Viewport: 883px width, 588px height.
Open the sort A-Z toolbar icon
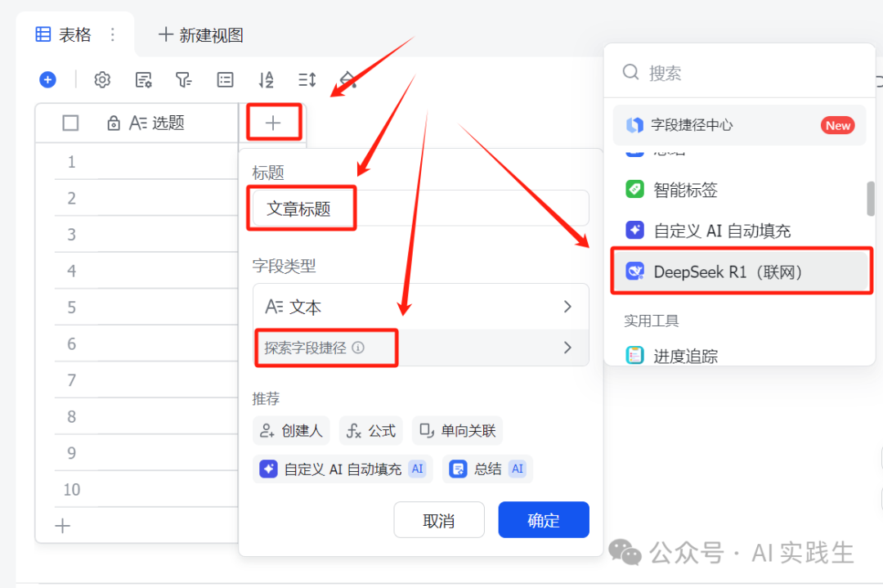266,80
